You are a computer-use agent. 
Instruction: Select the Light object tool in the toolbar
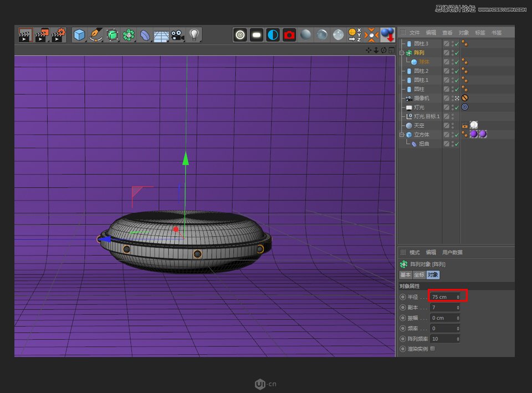(x=194, y=35)
